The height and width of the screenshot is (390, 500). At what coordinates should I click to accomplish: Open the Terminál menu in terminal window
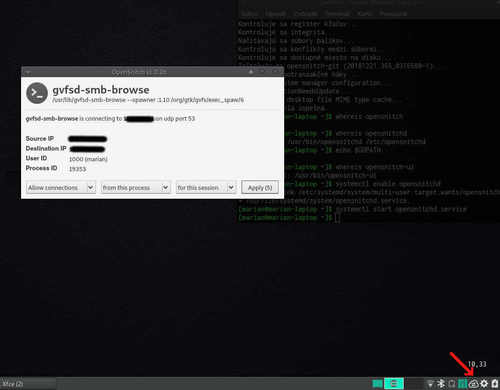coord(337,14)
